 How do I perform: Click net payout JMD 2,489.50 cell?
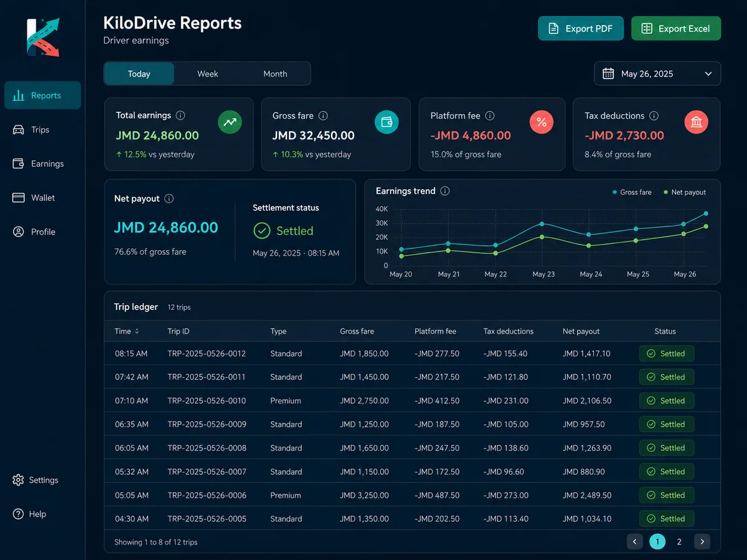pyautogui.click(x=587, y=495)
